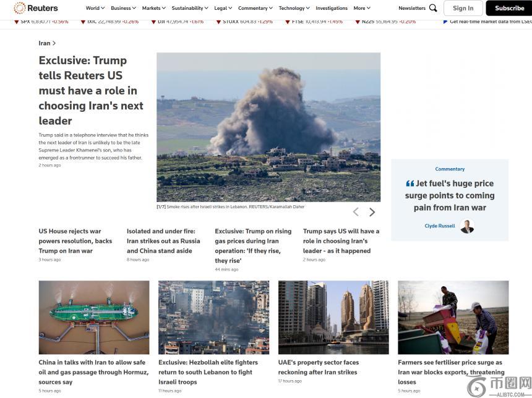Click the IXIC ticker entry
This screenshot has width=532, height=398.
click(x=109, y=22)
